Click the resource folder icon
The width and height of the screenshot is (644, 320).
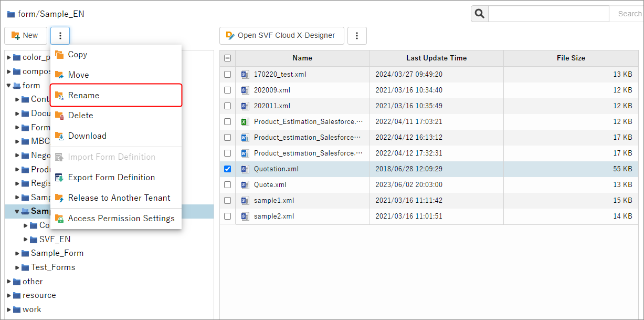[x=17, y=296]
